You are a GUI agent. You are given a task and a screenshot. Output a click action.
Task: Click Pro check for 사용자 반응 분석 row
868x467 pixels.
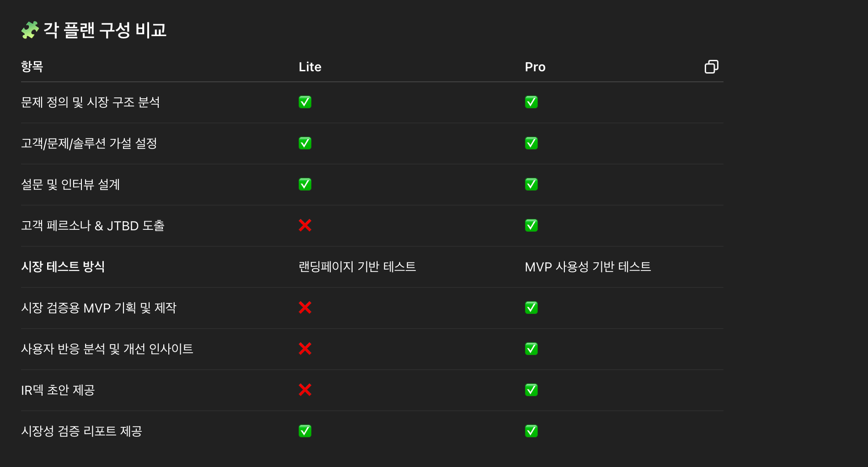coord(531,349)
